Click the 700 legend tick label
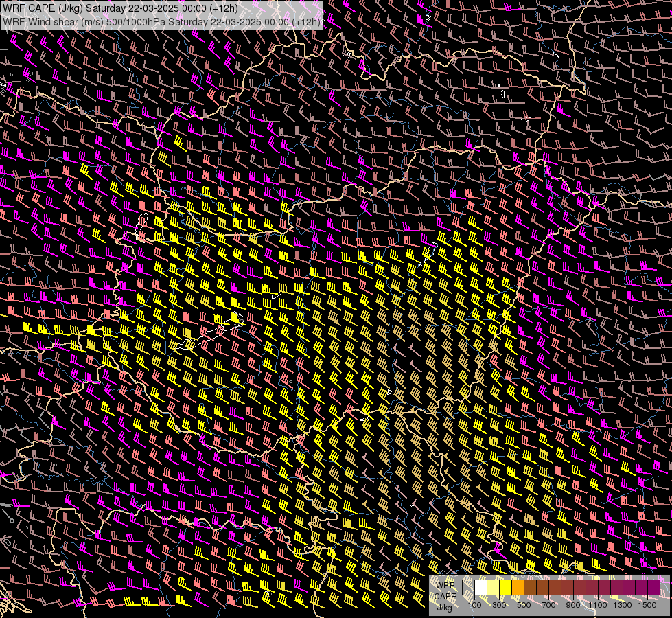Screen dimensions: 672x618 (x=548, y=605)
